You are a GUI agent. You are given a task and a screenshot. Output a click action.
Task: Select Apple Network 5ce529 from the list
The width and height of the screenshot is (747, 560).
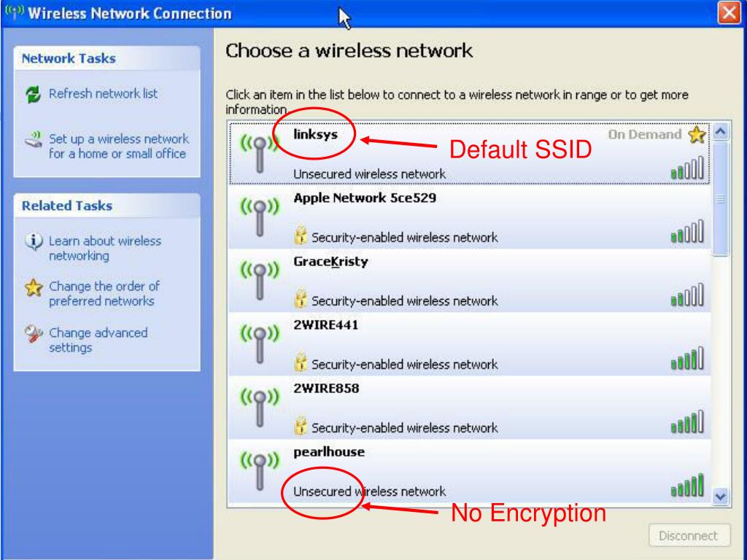point(469,217)
